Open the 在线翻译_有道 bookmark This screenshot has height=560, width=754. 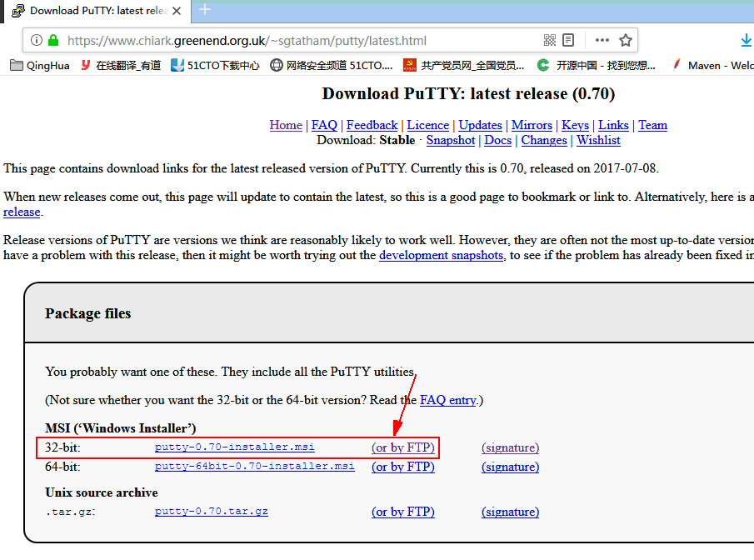121,66
